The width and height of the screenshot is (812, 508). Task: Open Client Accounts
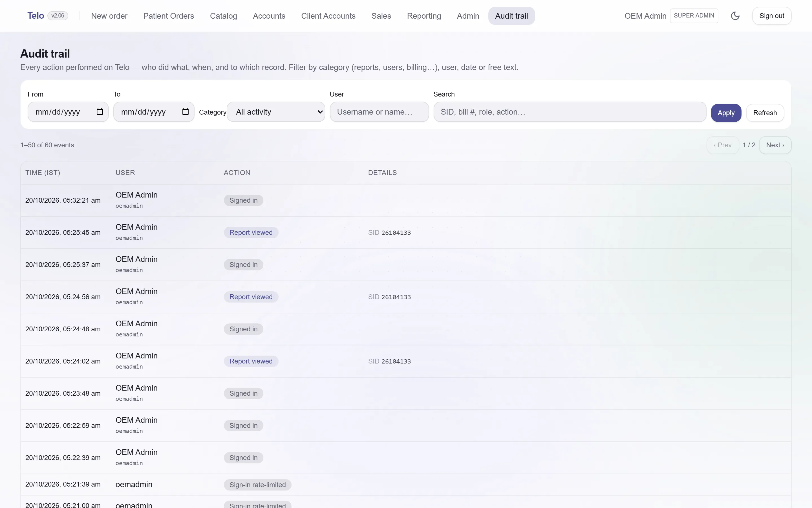328,16
